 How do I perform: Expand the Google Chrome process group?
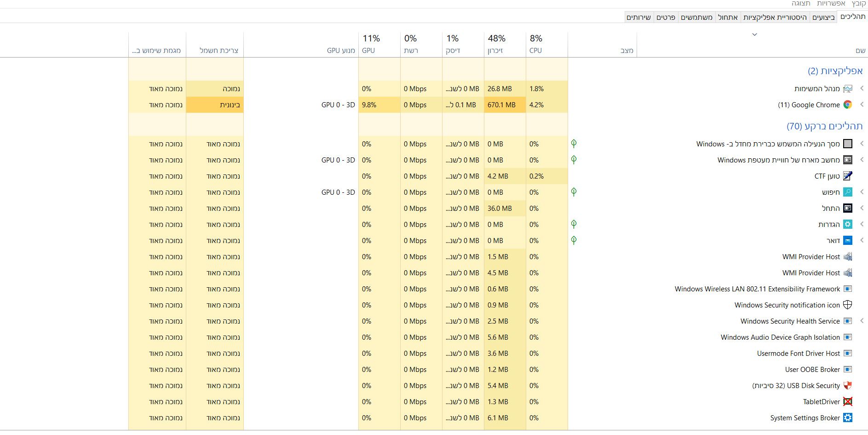tap(862, 105)
